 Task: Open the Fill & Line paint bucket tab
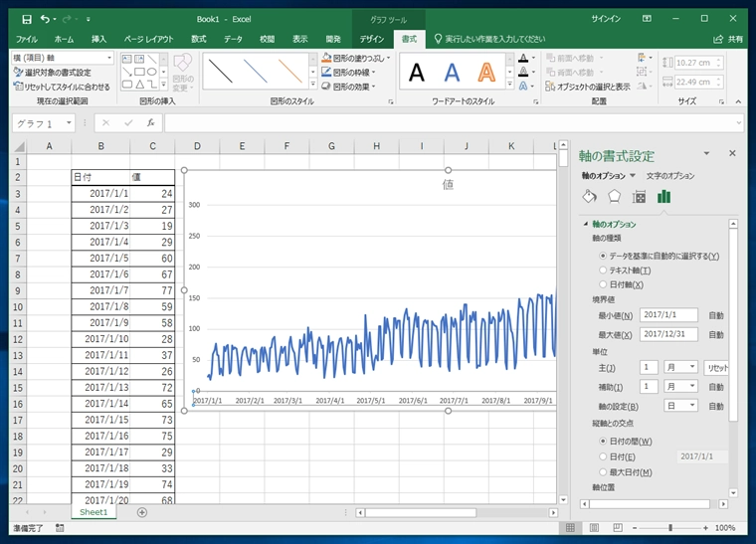click(x=589, y=196)
